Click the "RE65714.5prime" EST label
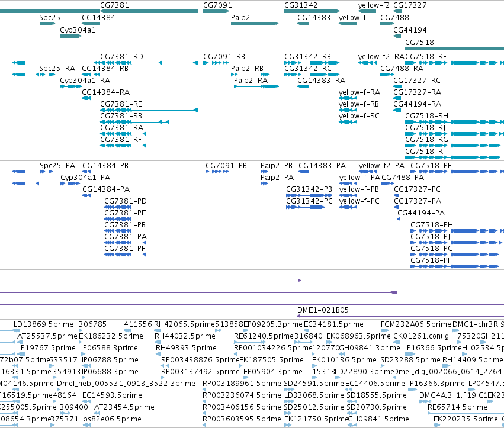The width and height of the screenshot is (504, 428). (457, 407)
